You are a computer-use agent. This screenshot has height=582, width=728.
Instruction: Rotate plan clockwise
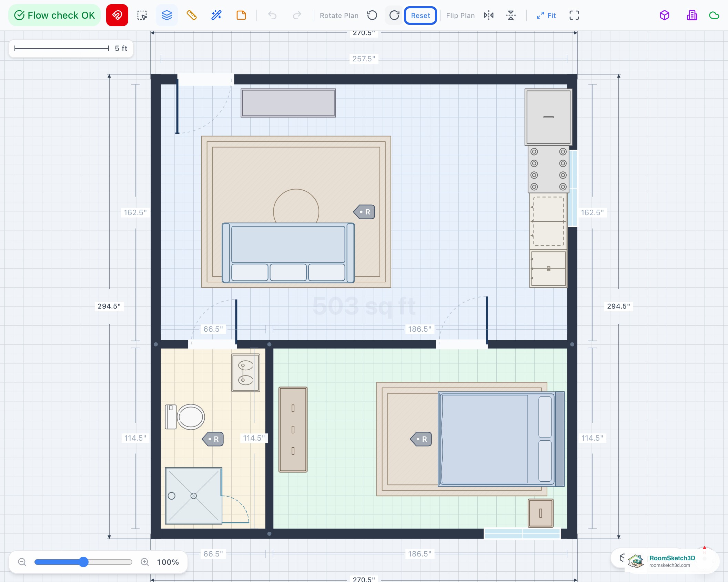click(x=394, y=15)
